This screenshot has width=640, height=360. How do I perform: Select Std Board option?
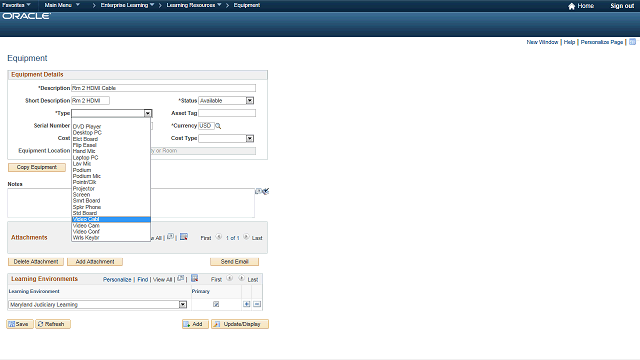(111, 213)
